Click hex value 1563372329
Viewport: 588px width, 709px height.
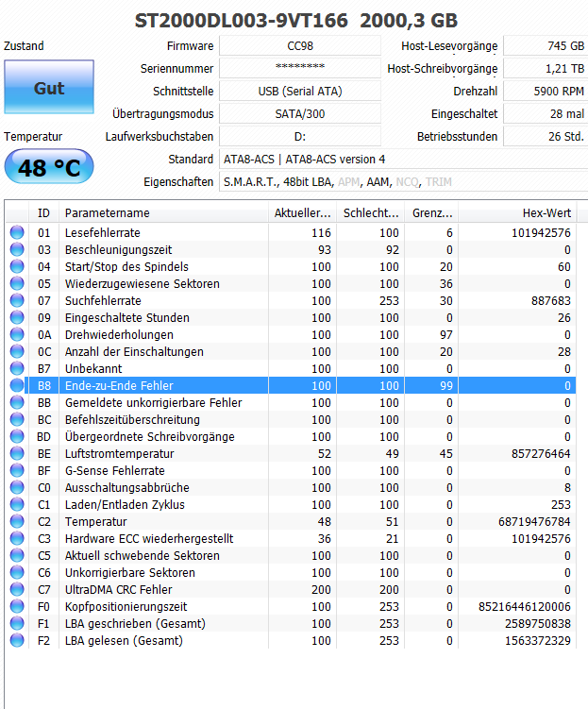tap(538, 640)
